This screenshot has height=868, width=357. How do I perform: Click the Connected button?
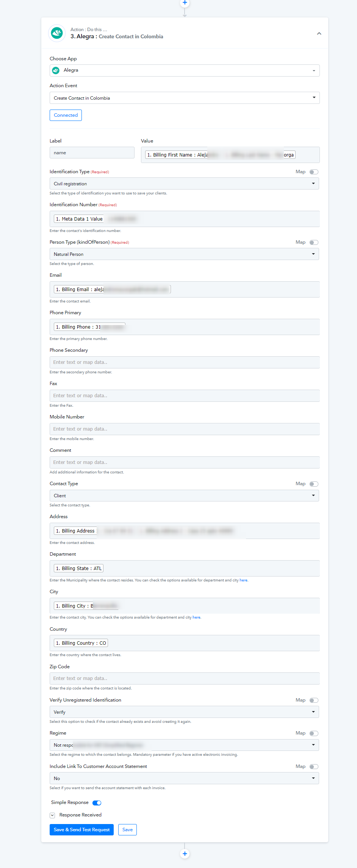coord(66,115)
